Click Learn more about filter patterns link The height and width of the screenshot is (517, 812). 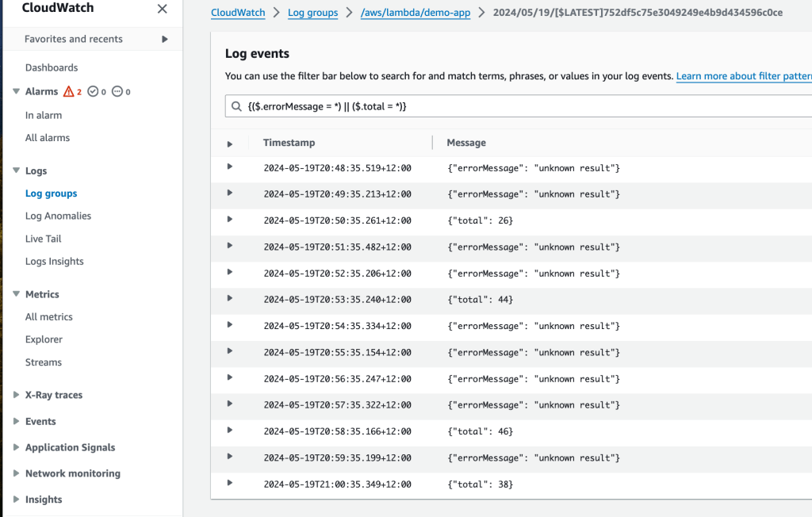(743, 76)
